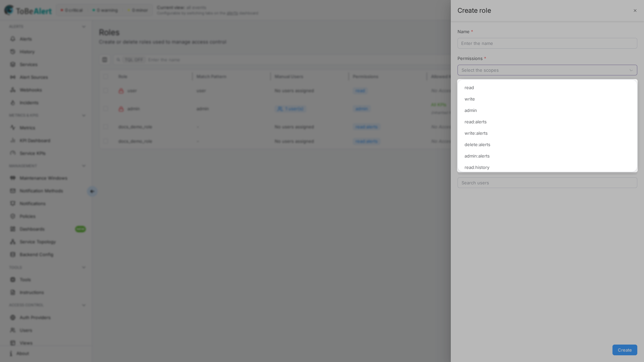Choose delete:alerts from scope list
Image resolution: width=644 pixels, height=362 pixels.
pos(547,144)
